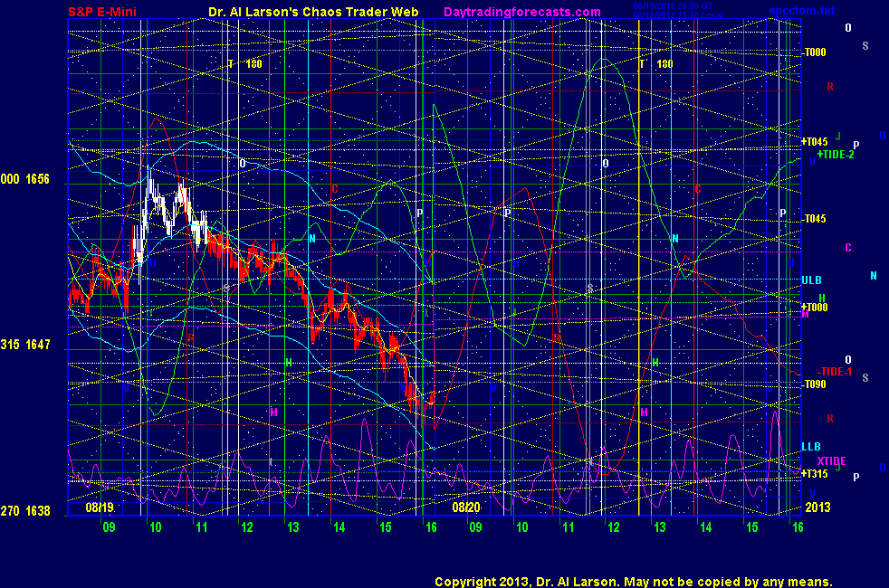Click the cyan "LLB" band label
Screen dimensions: 889x588
[x=811, y=447]
